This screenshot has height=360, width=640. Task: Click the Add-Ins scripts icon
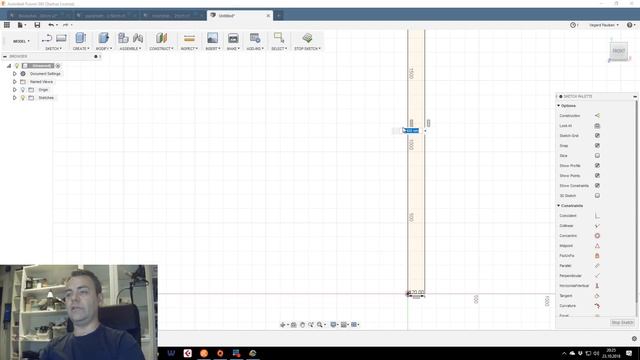(255, 38)
